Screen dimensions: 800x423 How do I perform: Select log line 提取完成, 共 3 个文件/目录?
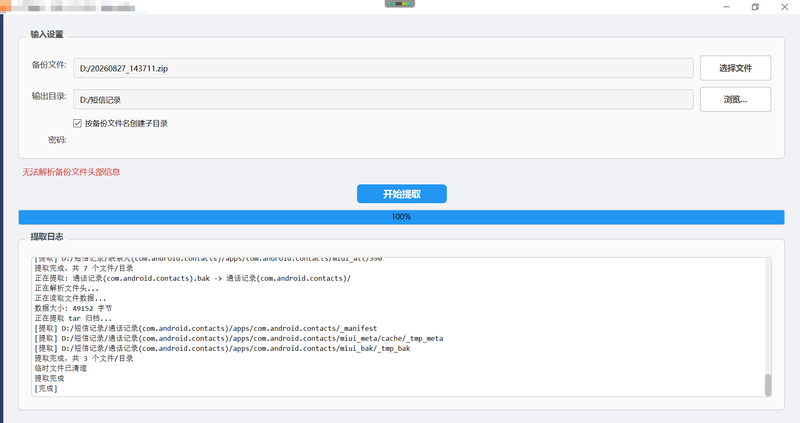point(84,358)
